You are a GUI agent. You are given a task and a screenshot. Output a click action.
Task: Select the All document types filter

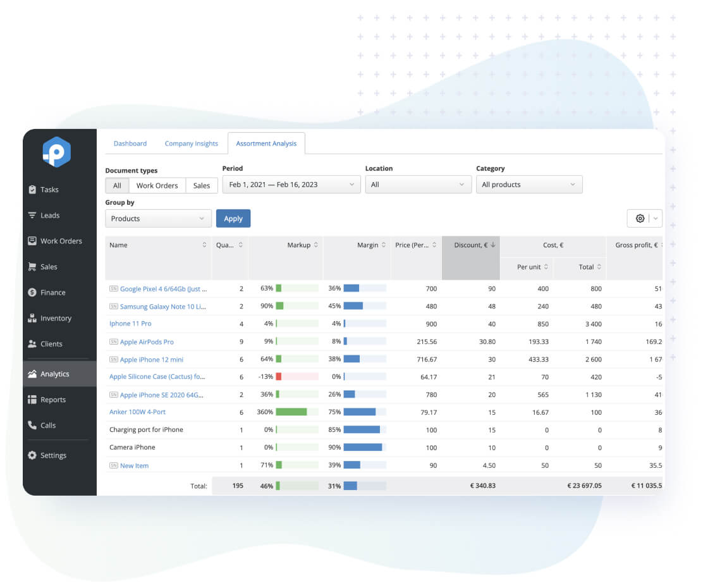click(x=117, y=185)
